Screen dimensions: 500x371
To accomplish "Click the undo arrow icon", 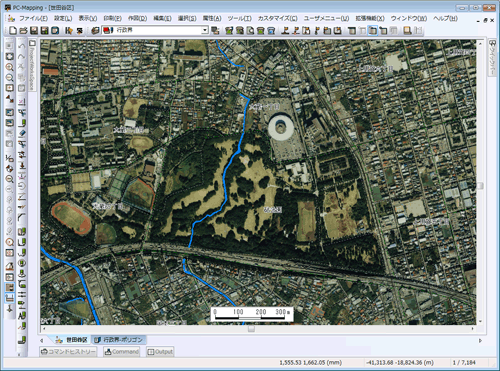I will pyautogui.click(x=22, y=46).
